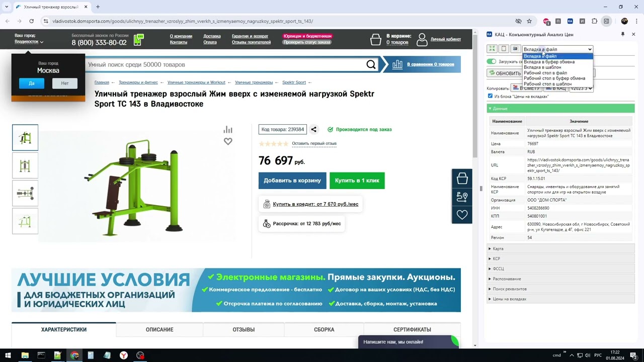This screenshot has width=644, height=362.
Task: Click the site search magnifier icon
Action: [371, 64]
